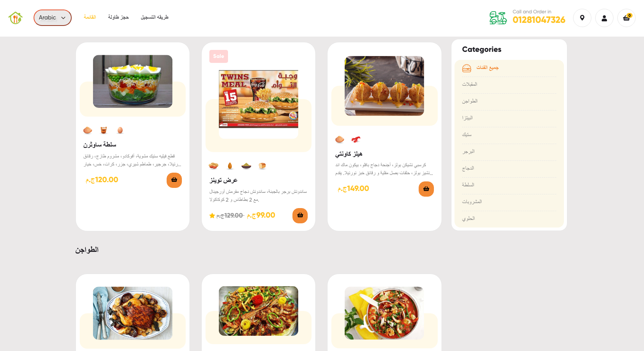Add هيلز كاونتي to cart
This screenshot has height=351, width=644.
click(426, 189)
